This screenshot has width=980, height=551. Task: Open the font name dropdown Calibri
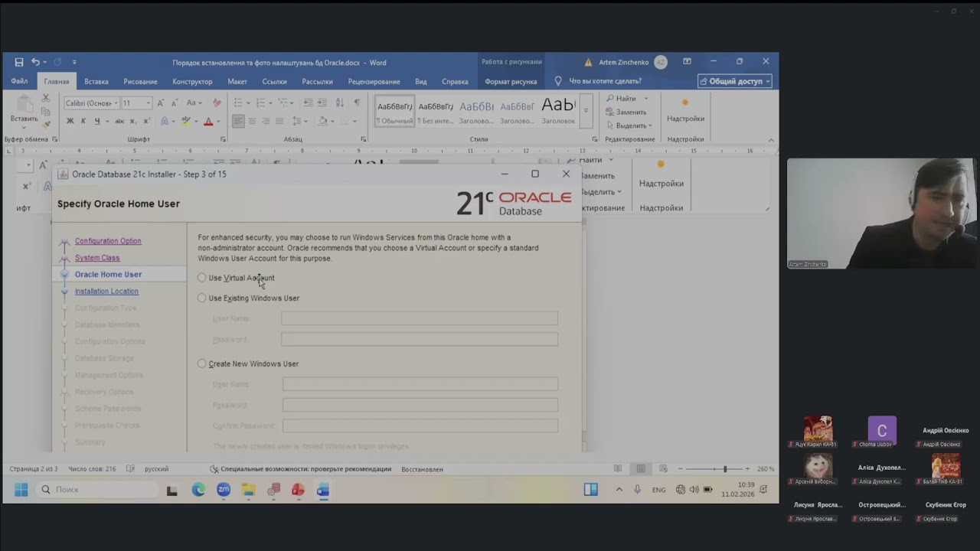click(116, 103)
